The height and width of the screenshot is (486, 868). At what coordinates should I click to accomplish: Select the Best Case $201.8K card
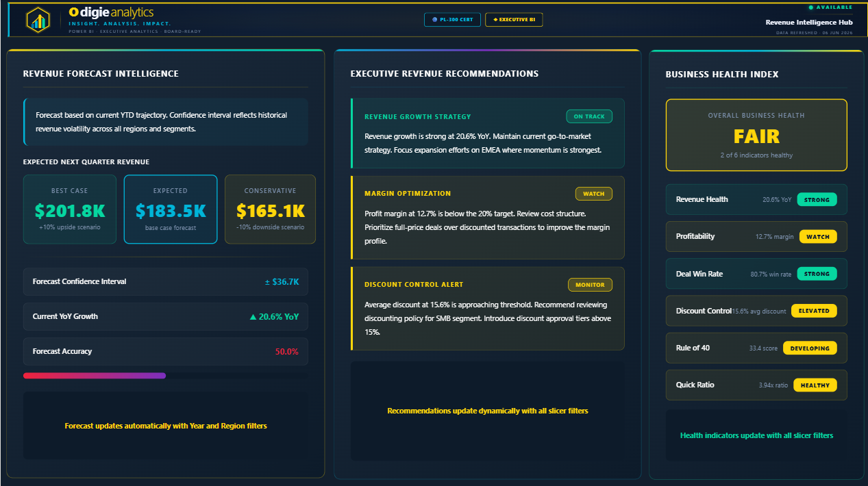point(69,209)
